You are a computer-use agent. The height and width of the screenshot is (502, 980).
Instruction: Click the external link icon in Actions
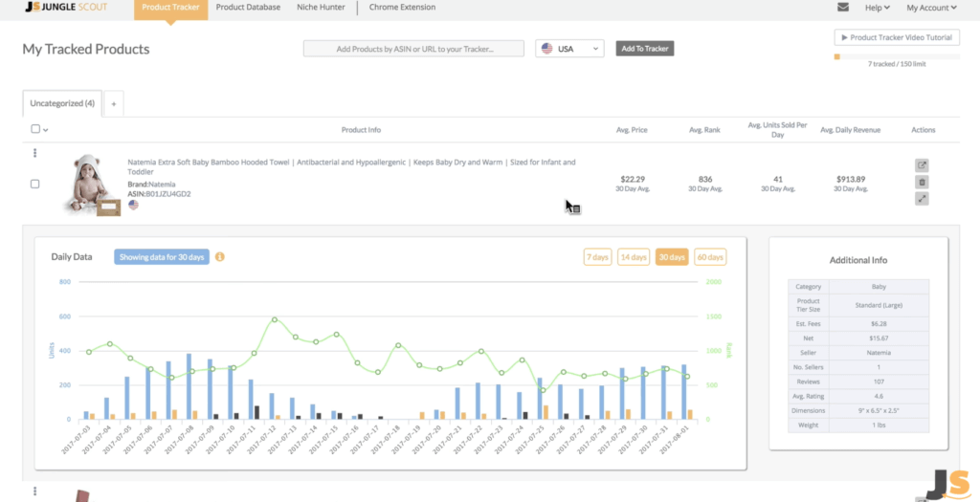pyautogui.click(x=922, y=165)
